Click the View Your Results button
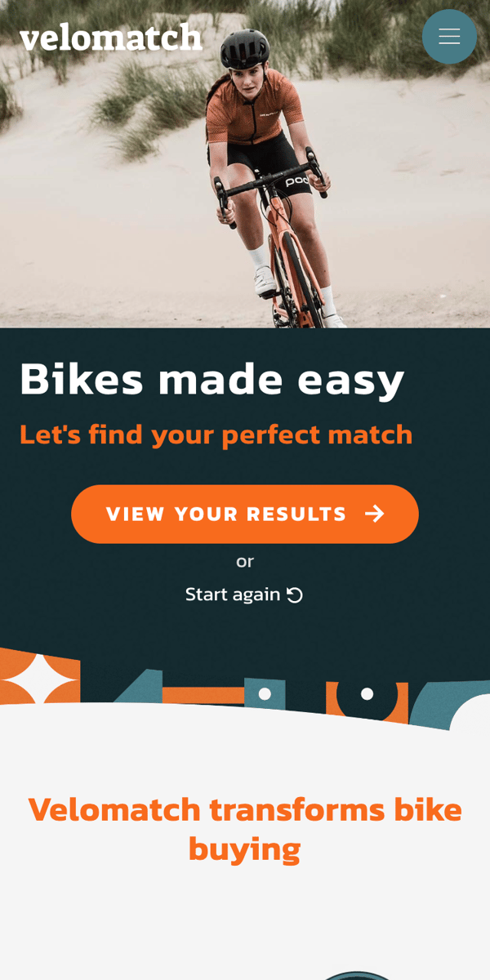 pyautogui.click(x=245, y=514)
